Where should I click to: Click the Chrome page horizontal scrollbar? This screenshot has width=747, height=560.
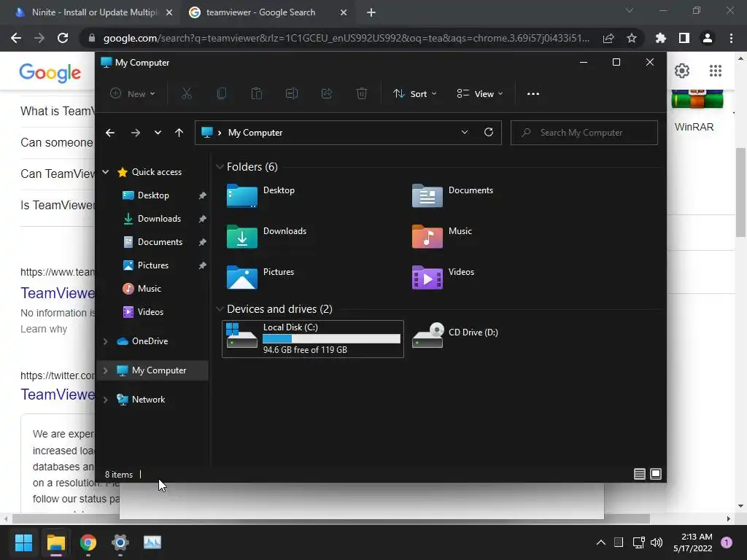point(332,518)
